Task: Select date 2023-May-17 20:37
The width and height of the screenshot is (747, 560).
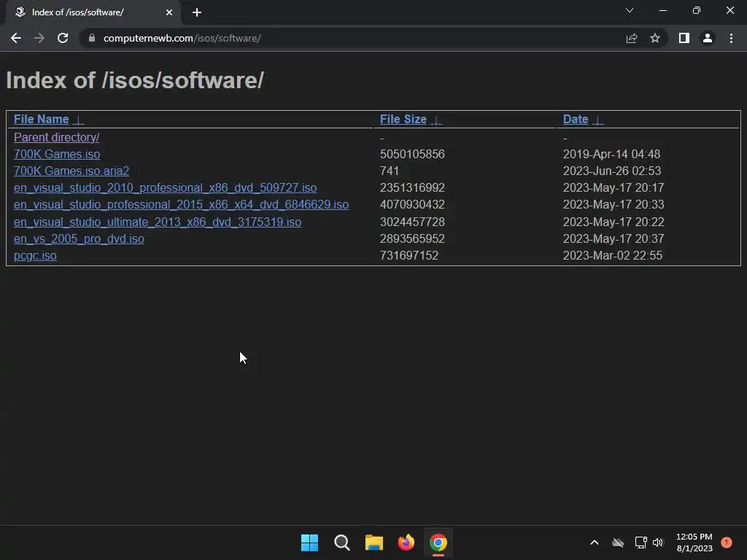Action: pos(614,238)
